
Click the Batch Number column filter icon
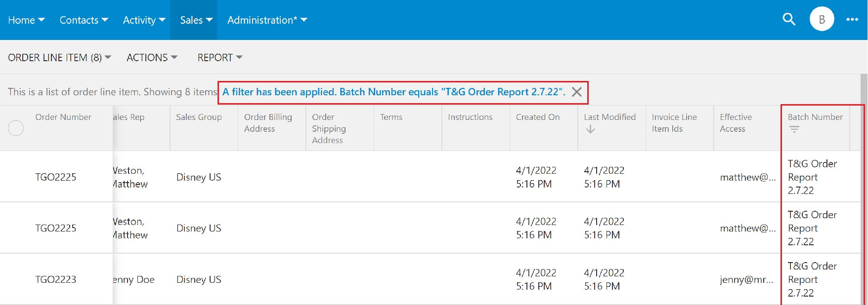[794, 129]
